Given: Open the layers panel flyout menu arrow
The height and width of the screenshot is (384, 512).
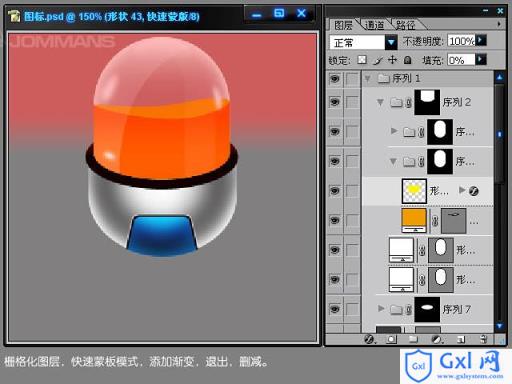Looking at the screenshot, I should click(499, 24).
